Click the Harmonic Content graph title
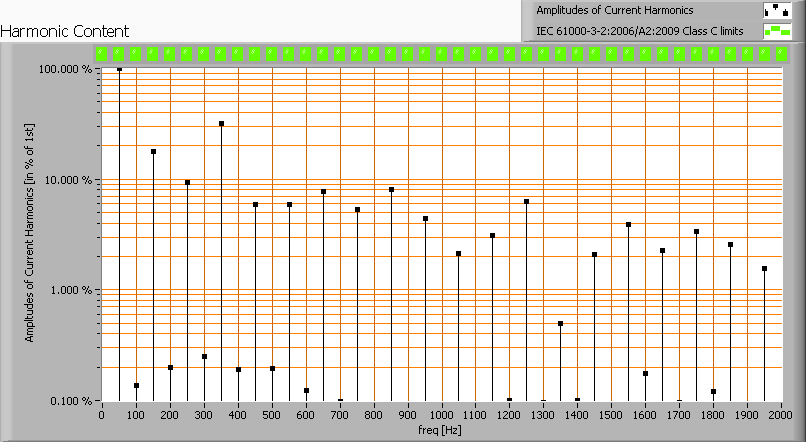The width and height of the screenshot is (806, 442). coord(64,32)
